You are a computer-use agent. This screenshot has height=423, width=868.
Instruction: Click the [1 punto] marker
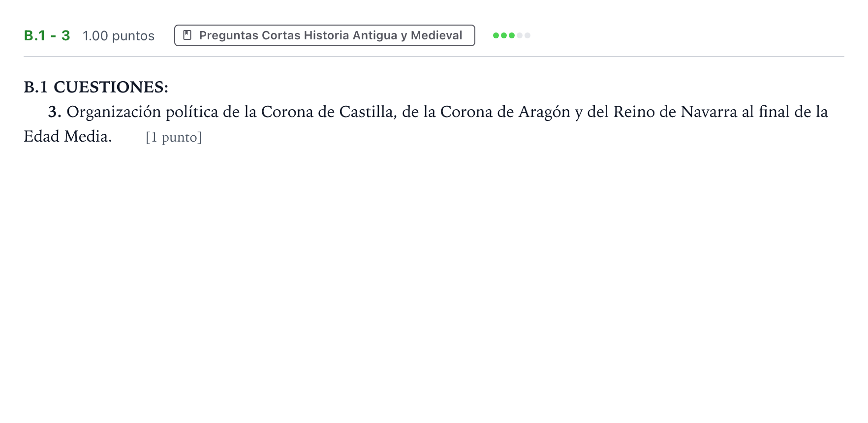tap(174, 137)
